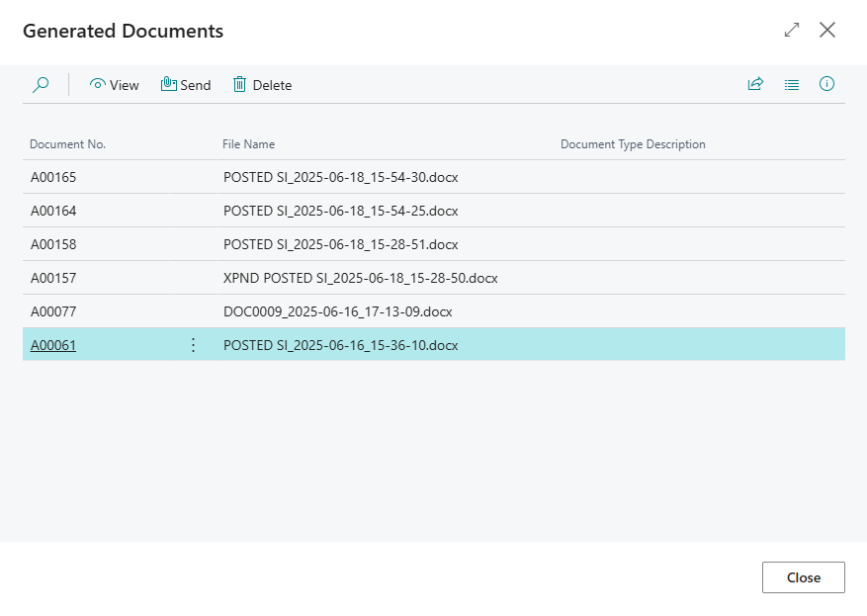Open the document number A00061 link
The width and height of the screenshot is (867, 616).
point(53,345)
